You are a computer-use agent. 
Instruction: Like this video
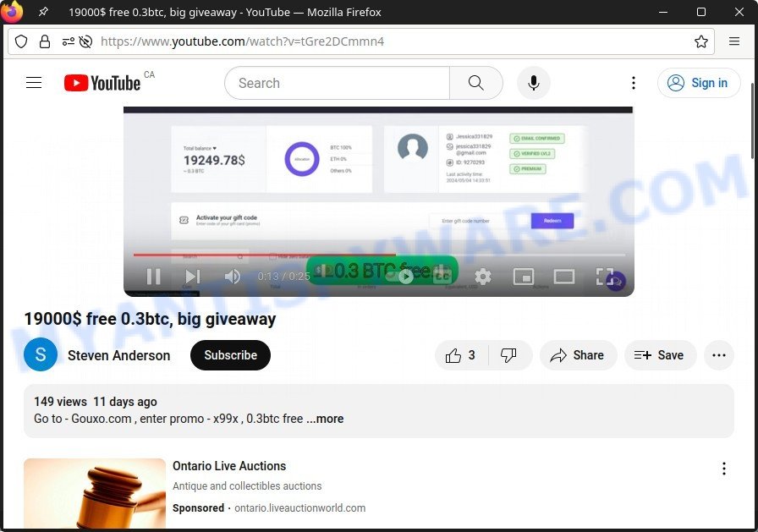[461, 355]
